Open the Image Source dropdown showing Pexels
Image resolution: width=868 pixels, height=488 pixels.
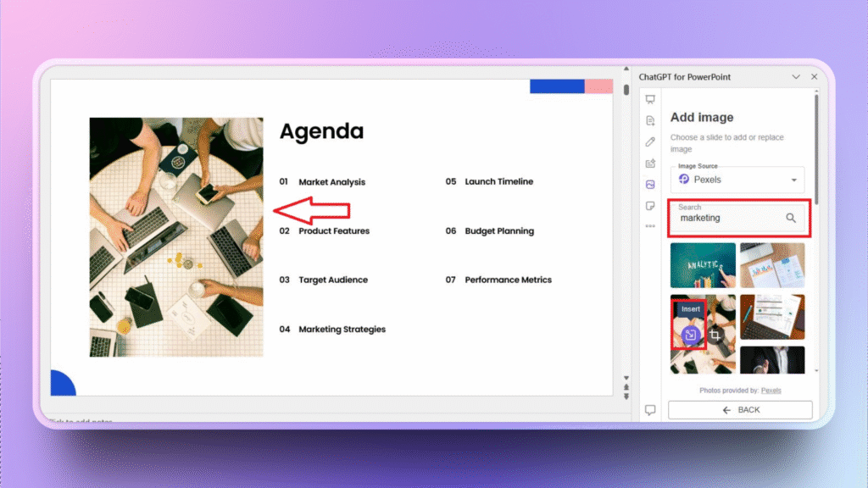tap(737, 179)
